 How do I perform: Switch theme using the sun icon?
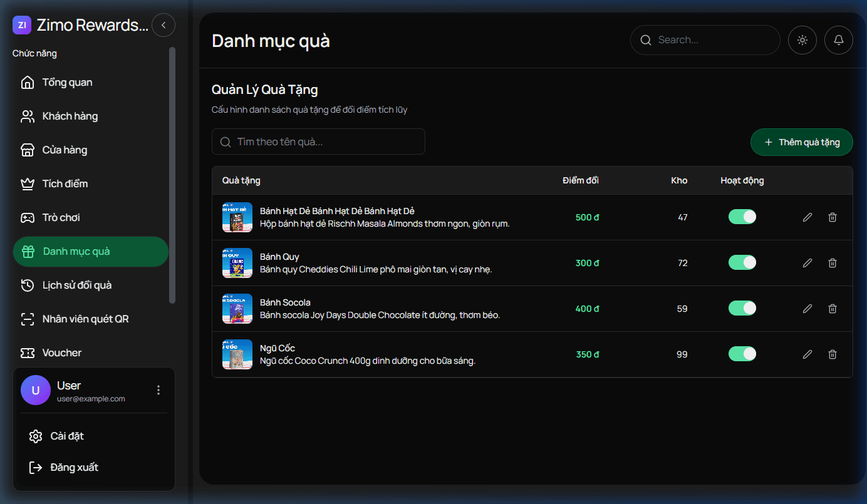click(x=802, y=40)
